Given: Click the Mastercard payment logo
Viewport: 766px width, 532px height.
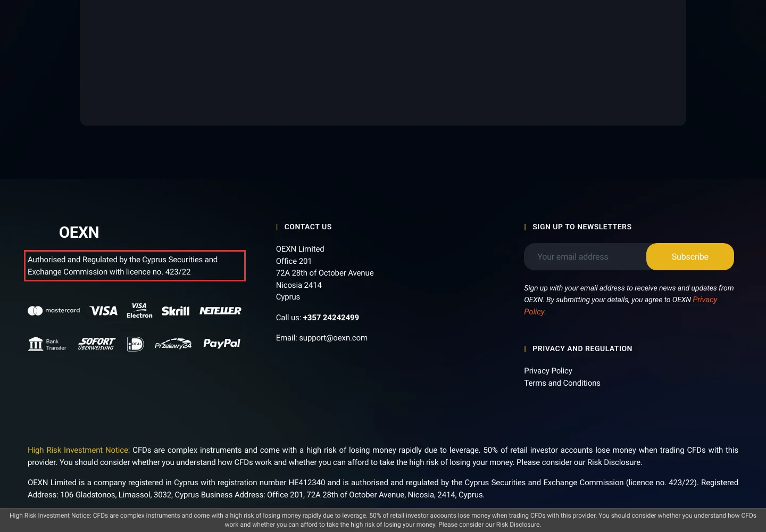Looking at the screenshot, I should pyautogui.click(x=54, y=311).
